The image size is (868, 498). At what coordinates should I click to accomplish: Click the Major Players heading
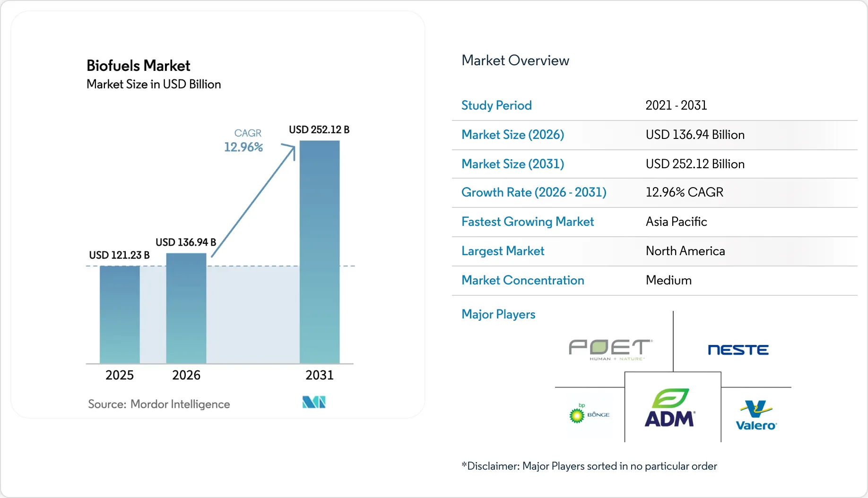(x=498, y=314)
